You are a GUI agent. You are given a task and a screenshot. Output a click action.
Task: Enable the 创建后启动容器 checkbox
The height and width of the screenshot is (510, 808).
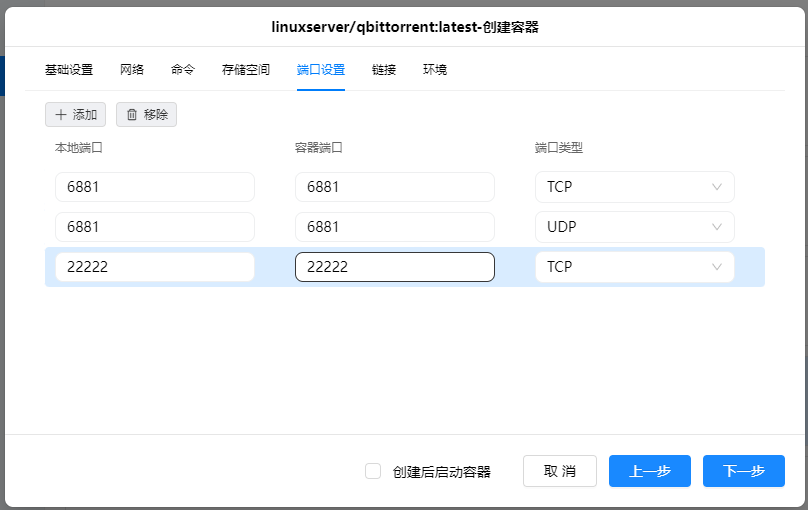(x=373, y=471)
